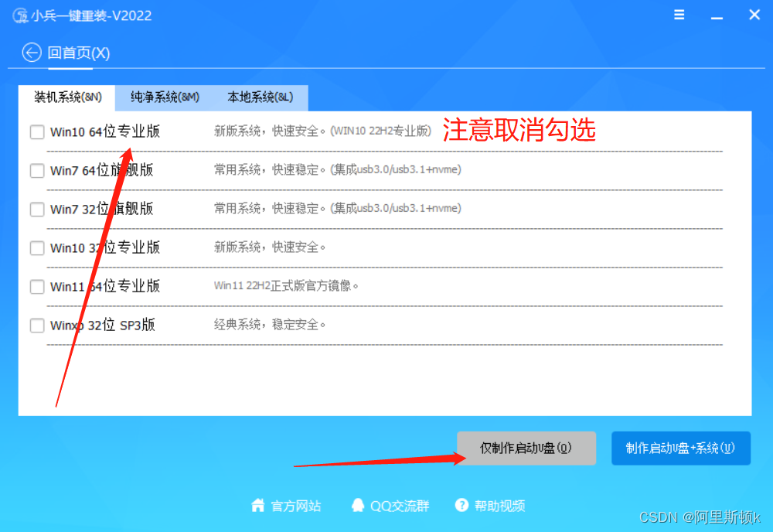Click the 制作启动U盘+系统 button

pos(681,448)
